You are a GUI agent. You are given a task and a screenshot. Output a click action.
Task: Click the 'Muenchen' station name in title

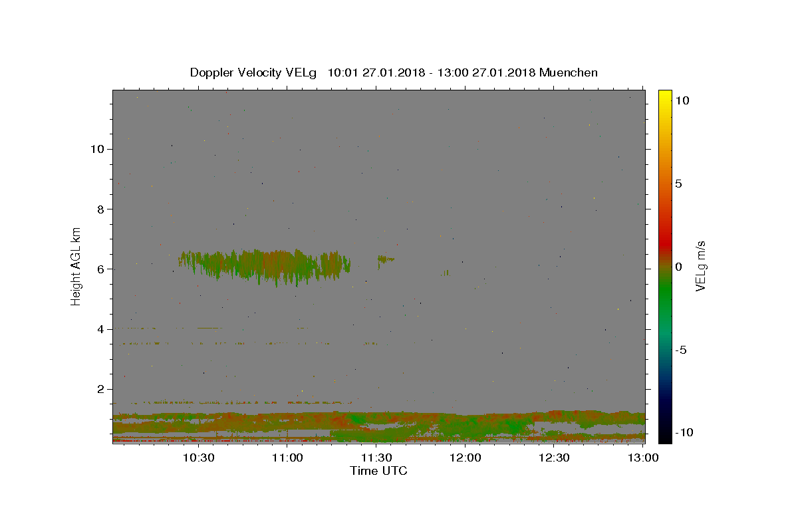coord(569,72)
